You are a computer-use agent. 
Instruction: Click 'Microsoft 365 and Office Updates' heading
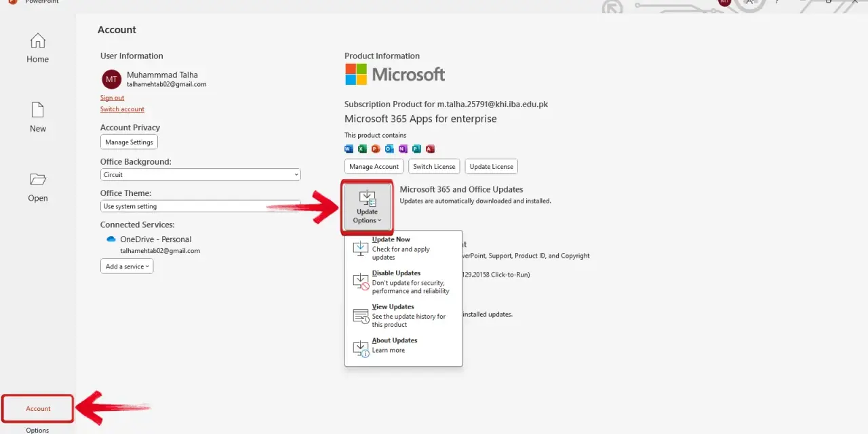[461, 189]
